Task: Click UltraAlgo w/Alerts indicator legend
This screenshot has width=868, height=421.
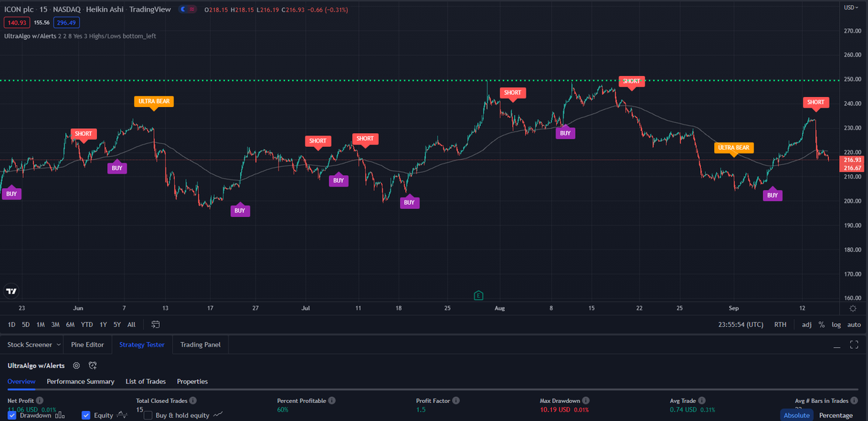Action: [30, 35]
